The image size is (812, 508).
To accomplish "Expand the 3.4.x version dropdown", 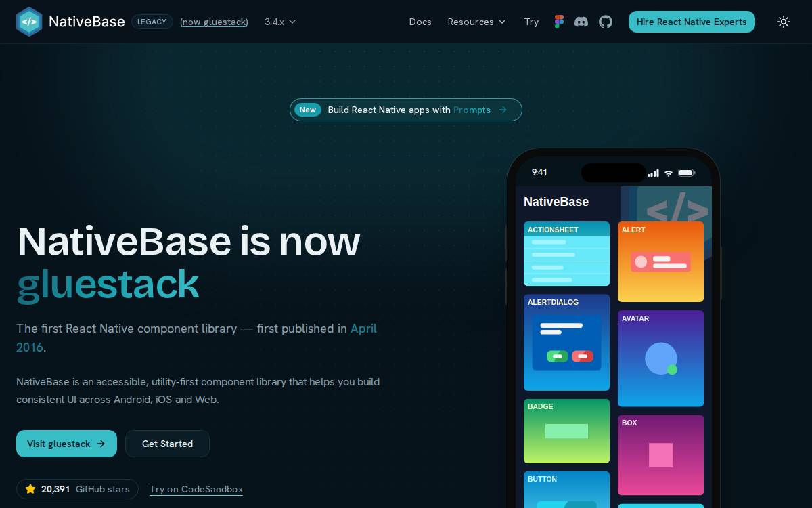I will pyautogui.click(x=280, y=22).
